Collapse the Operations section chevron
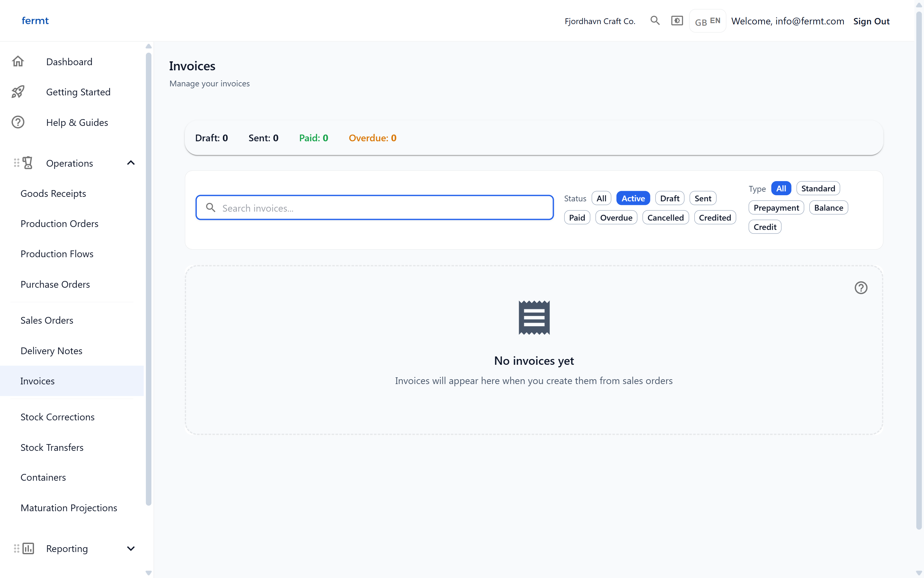The width and height of the screenshot is (924, 578). pos(131,163)
